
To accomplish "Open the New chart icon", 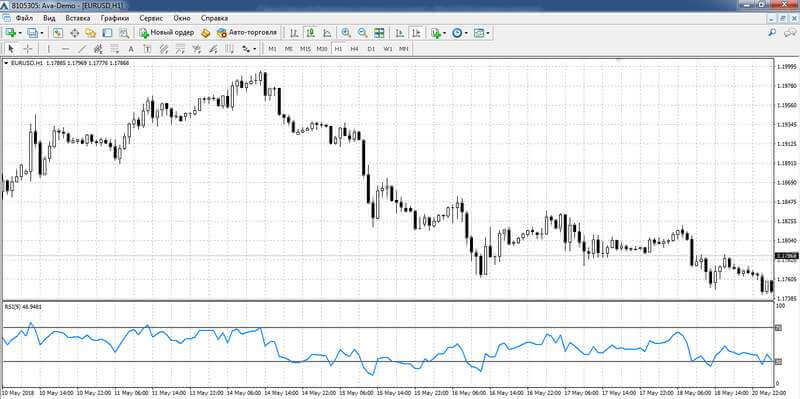I will coord(10,33).
